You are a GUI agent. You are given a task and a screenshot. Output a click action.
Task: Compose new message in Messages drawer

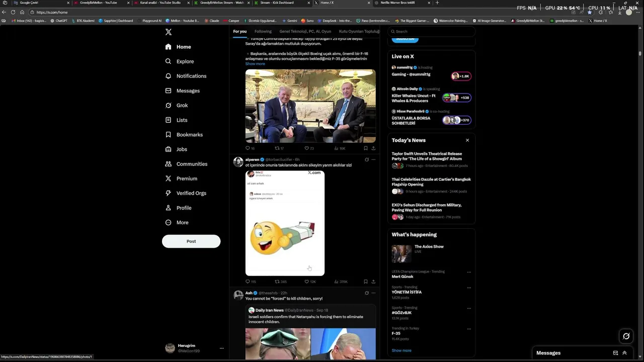point(615,353)
